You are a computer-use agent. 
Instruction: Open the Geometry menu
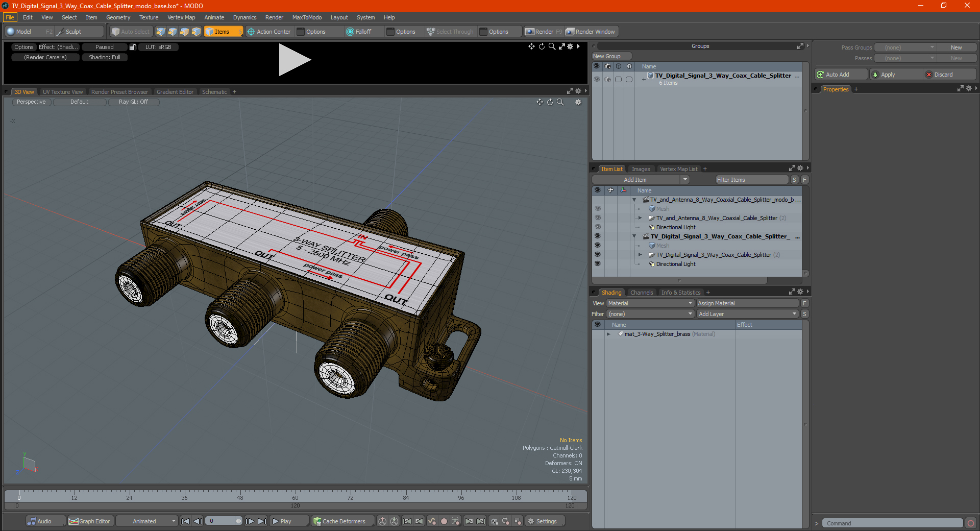click(118, 17)
